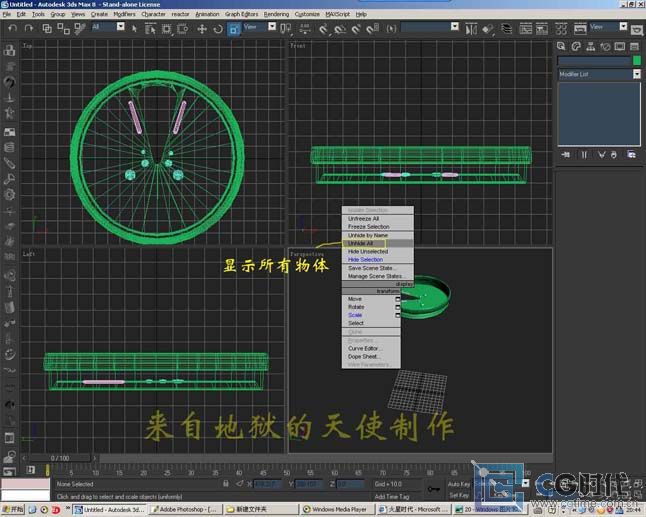Viewport: 646px width, 517px height.
Task: Click the Z coordinate input field
Action: click(x=351, y=484)
